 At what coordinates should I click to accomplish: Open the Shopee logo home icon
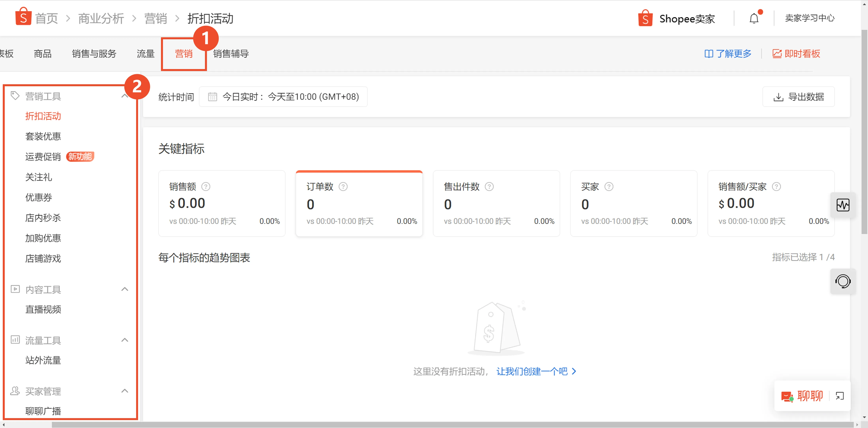(x=23, y=18)
